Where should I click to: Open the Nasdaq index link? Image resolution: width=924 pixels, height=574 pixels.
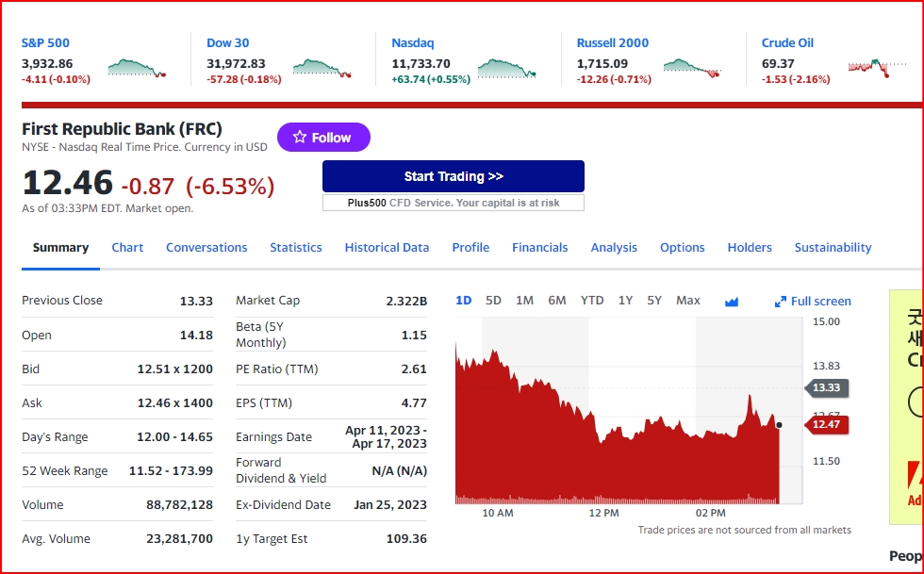click(413, 43)
